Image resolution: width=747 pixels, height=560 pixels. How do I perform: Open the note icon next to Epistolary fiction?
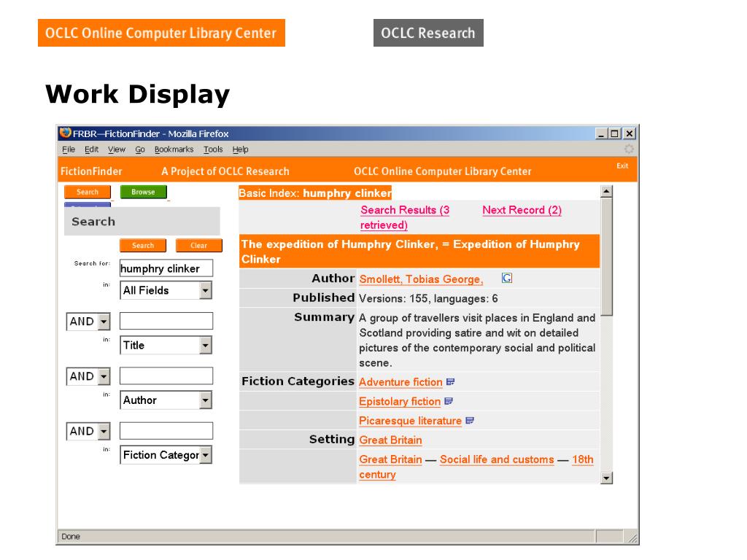[x=449, y=402]
